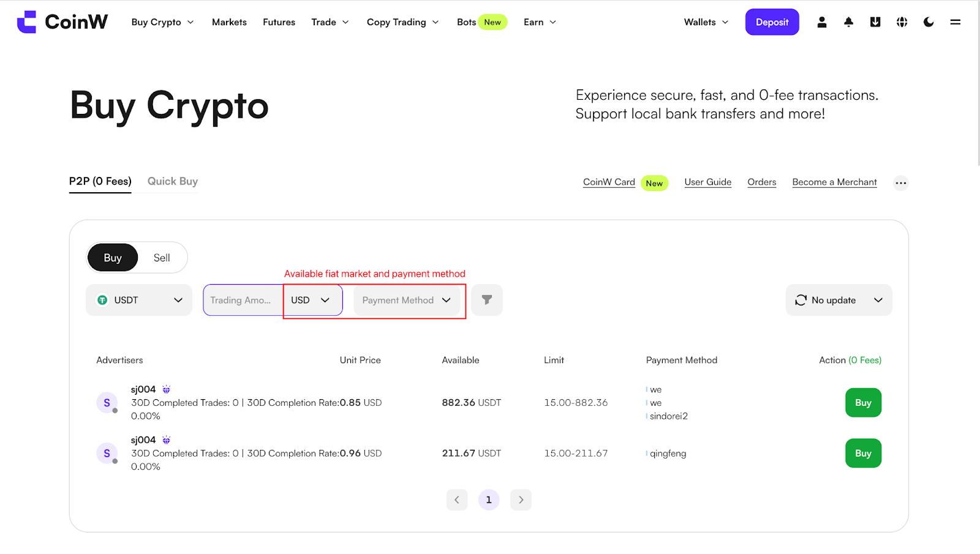This screenshot has width=980, height=554.
Task: Click the Action (0 Fees) column header
Action: click(850, 360)
